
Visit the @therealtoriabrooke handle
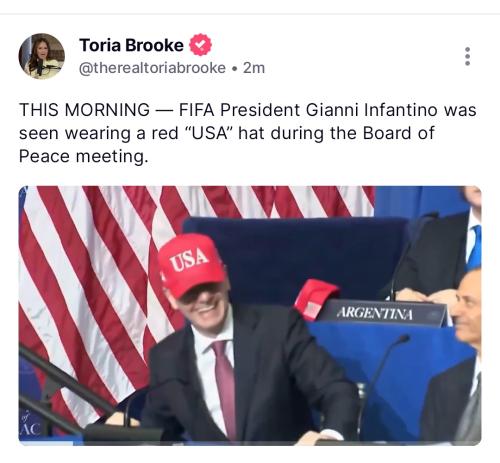point(152,68)
